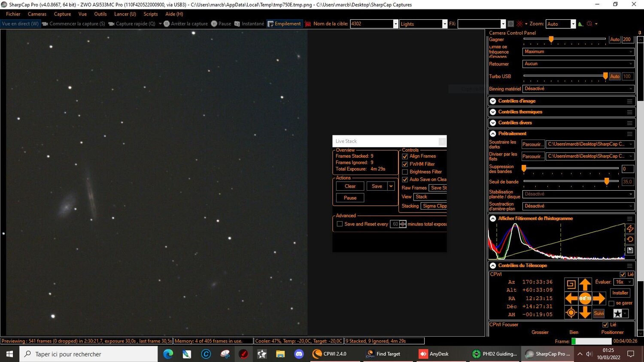Click the Installer button in telescope controls
This screenshot has width=644, height=362.
(620, 292)
